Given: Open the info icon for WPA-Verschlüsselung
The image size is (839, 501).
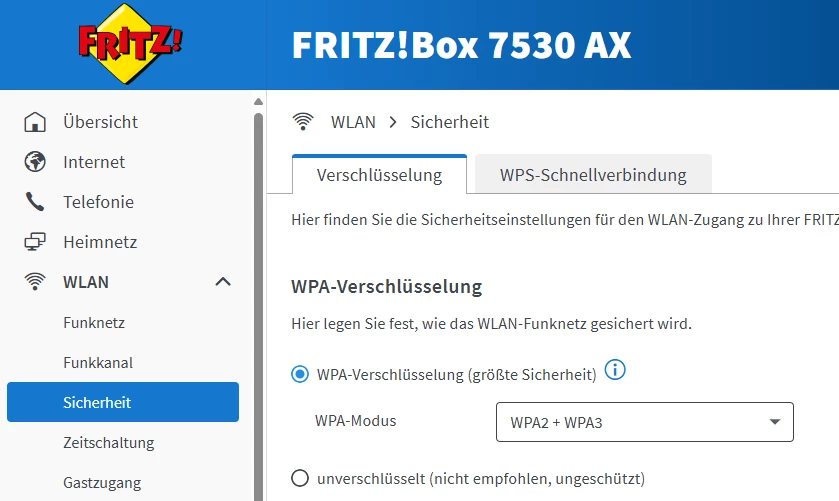Looking at the screenshot, I should 615,370.
